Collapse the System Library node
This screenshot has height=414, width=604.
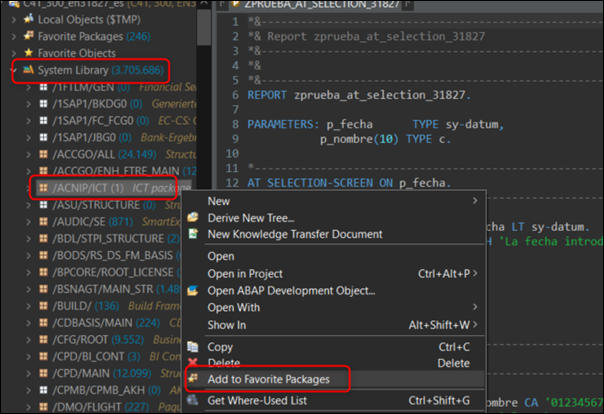(15, 70)
